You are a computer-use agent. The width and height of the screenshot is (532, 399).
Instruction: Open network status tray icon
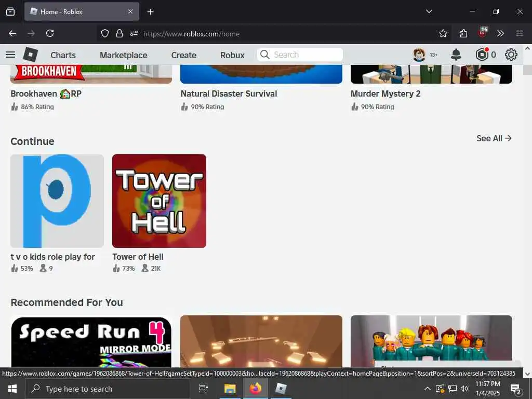pyautogui.click(x=453, y=389)
